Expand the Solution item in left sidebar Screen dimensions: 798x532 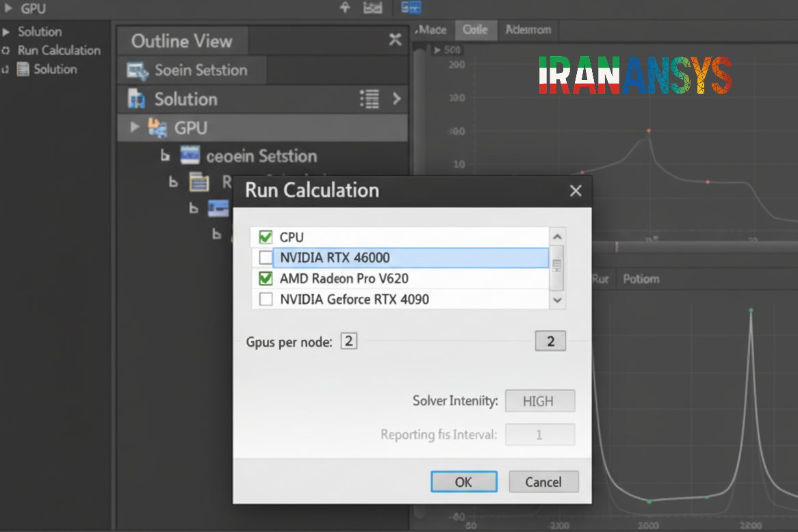tap(6, 31)
